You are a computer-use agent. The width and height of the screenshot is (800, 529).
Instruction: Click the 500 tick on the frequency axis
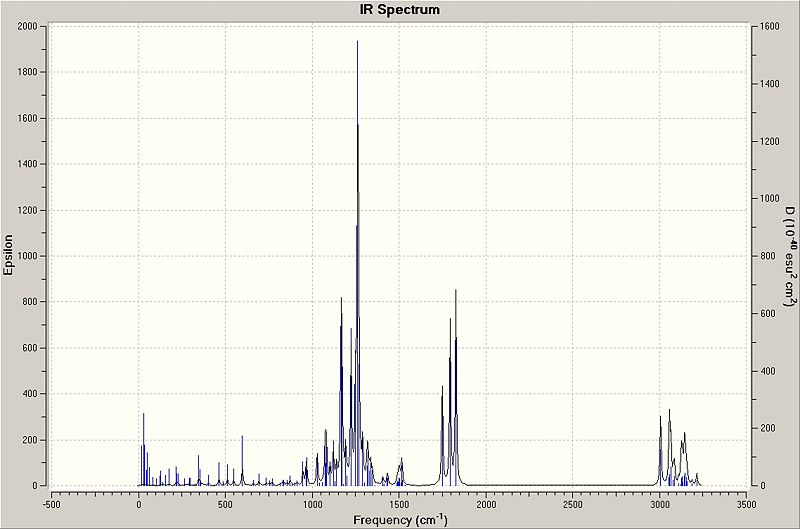[225, 505]
